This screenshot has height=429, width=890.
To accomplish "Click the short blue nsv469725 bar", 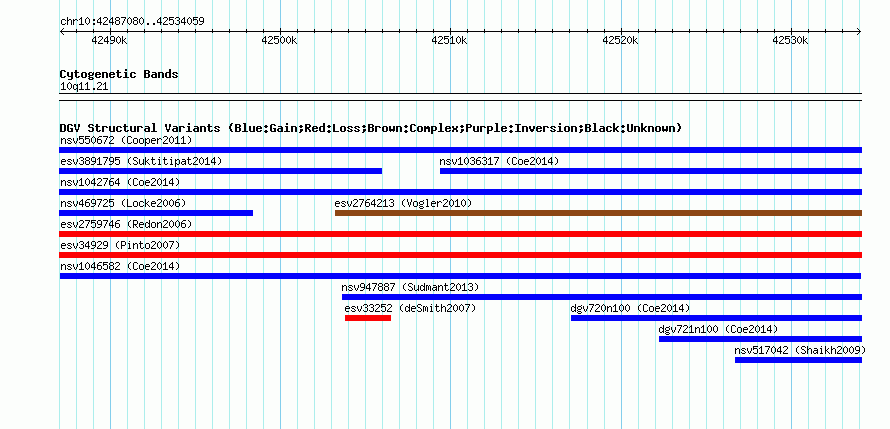I will click(156, 213).
